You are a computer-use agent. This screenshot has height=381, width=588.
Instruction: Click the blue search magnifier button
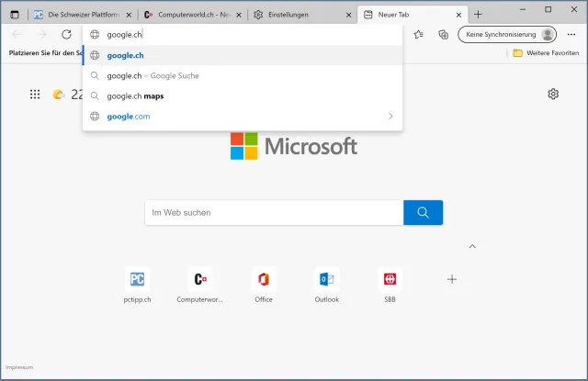[423, 212]
